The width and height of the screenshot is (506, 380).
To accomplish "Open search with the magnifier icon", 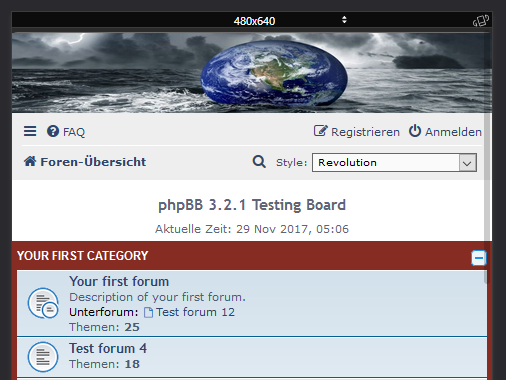I will pyautogui.click(x=259, y=162).
